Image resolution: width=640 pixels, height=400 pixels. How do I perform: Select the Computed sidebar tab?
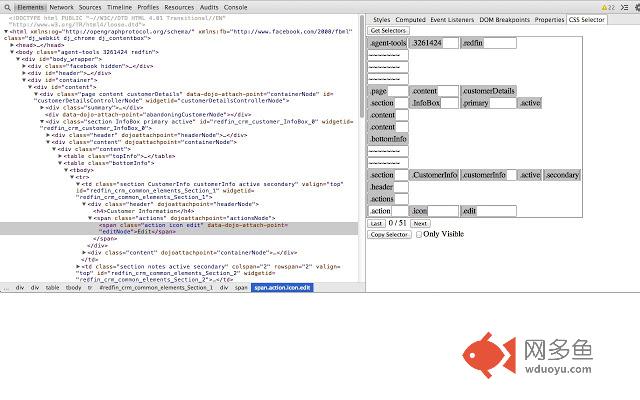point(410,20)
